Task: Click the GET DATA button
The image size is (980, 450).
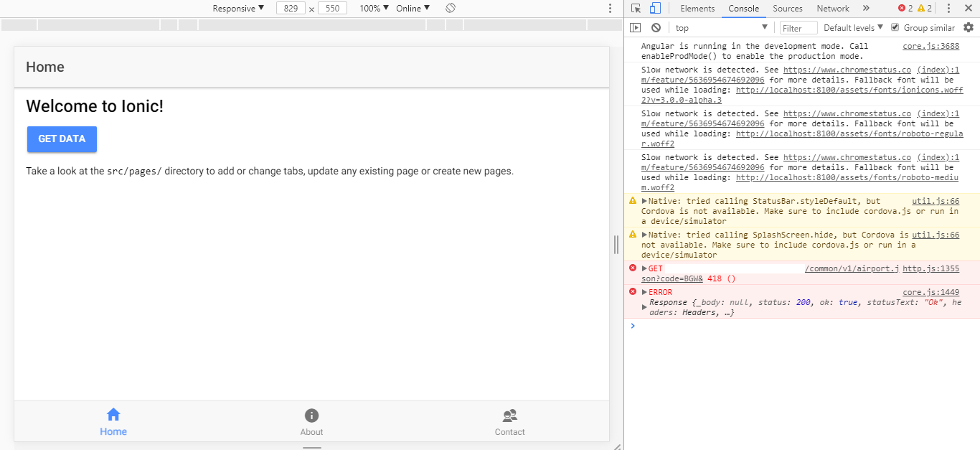Action: (x=62, y=139)
